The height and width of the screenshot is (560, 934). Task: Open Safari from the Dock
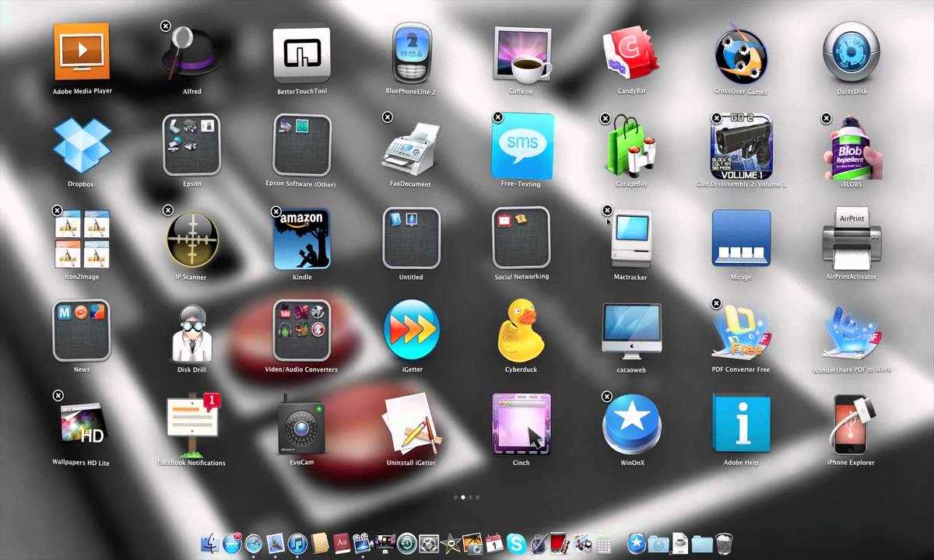[255, 543]
